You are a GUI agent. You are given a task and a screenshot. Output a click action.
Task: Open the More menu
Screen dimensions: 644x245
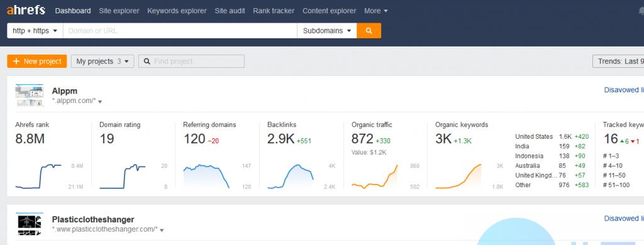click(x=376, y=11)
